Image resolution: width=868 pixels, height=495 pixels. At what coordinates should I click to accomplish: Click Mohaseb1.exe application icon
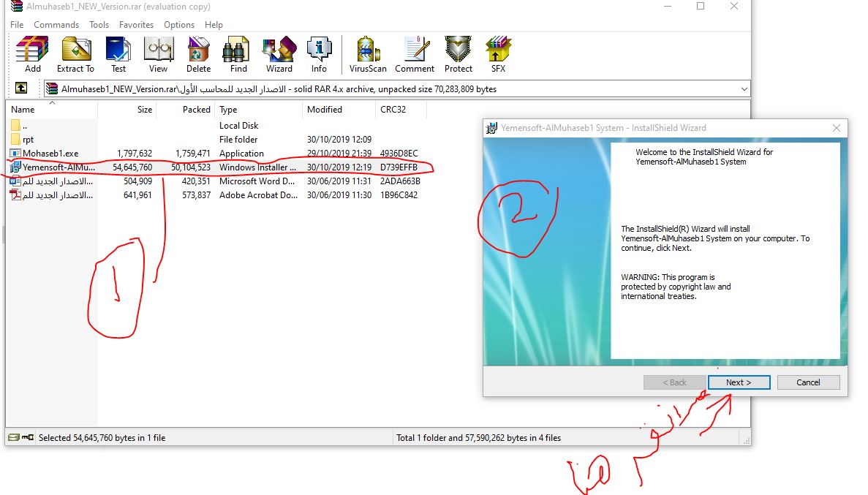15,154
